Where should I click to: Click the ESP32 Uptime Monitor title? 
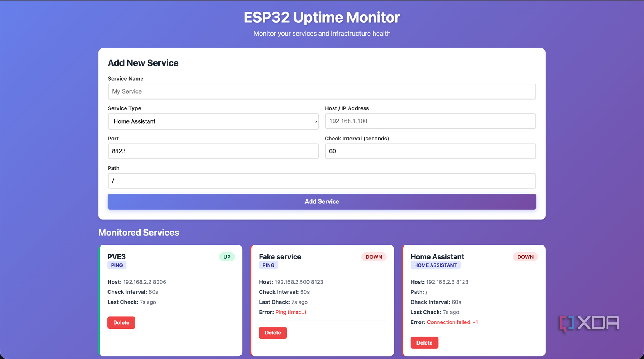(322, 17)
